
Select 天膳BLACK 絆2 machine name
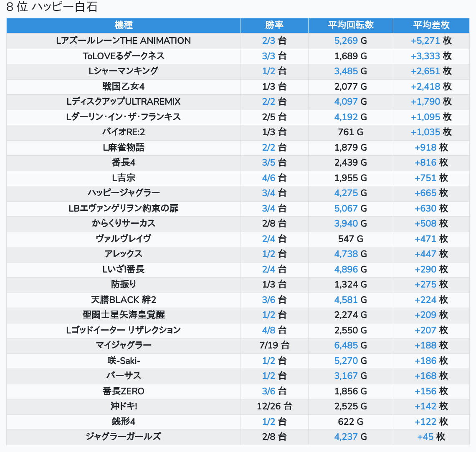coord(124,300)
